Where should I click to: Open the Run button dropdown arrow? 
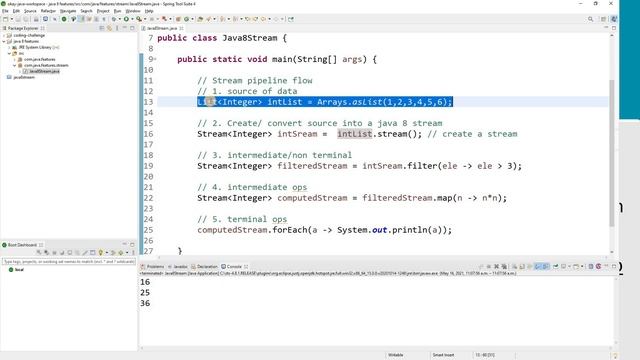pyautogui.click(x=132, y=19)
